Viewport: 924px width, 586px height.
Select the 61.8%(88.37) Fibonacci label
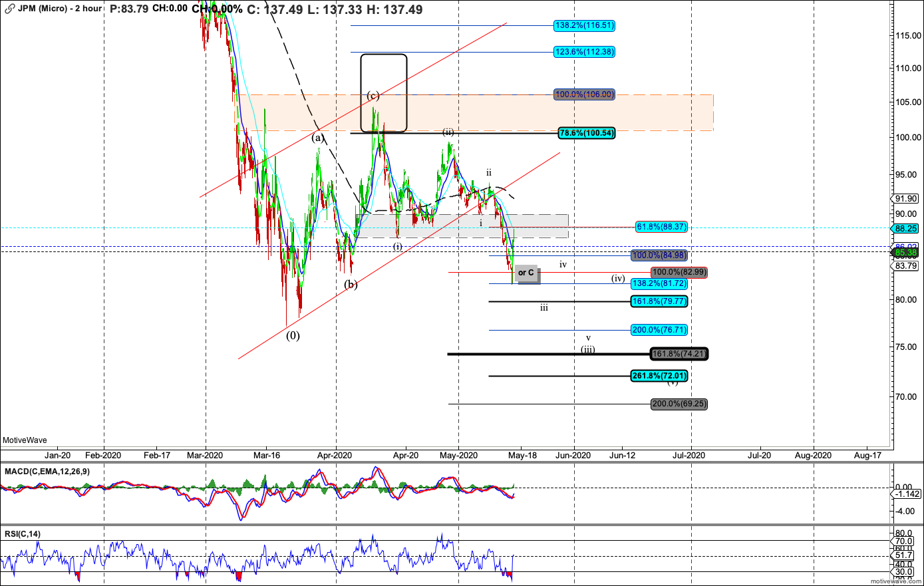click(662, 227)
